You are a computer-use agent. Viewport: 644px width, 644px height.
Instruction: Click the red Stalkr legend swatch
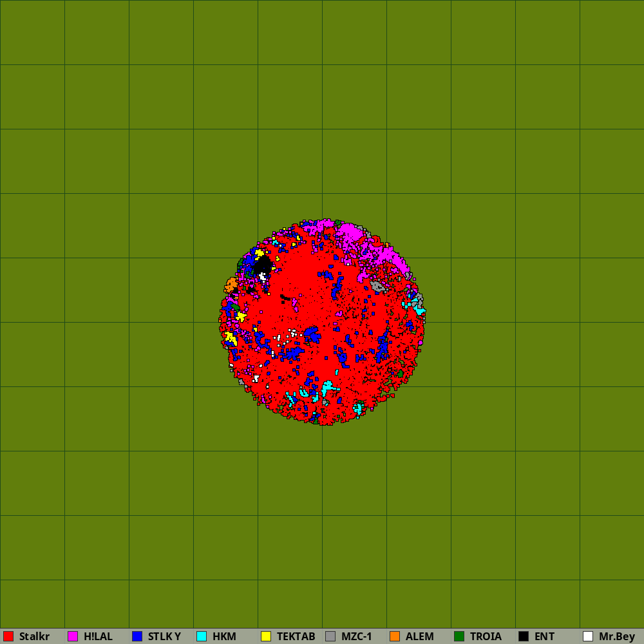click(x=8, y=636)
